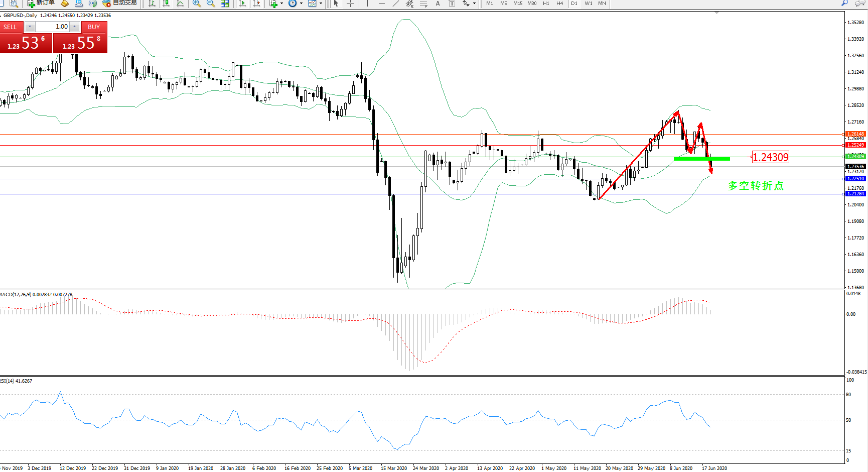Switch timeframe to M15
868x472 pixels.
[517, 4]
